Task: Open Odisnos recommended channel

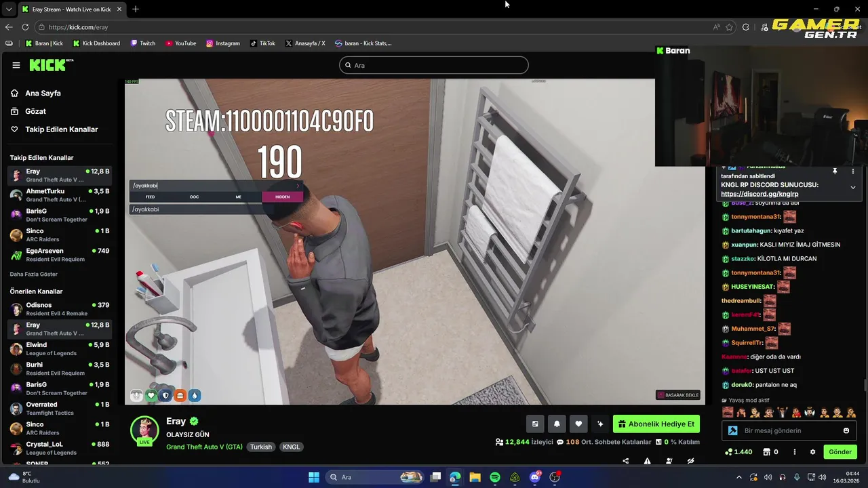Action: [x=60, y=309]
